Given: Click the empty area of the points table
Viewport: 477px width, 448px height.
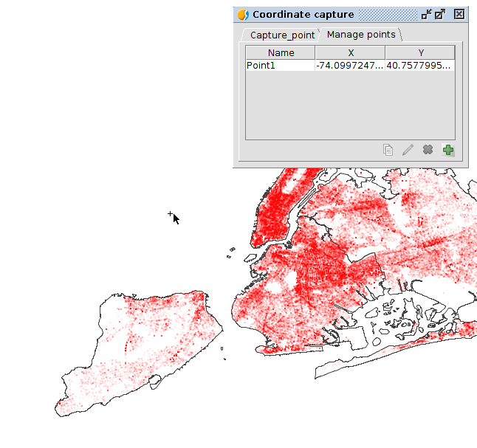Looking at the screenshot, I should coord(350,105).
